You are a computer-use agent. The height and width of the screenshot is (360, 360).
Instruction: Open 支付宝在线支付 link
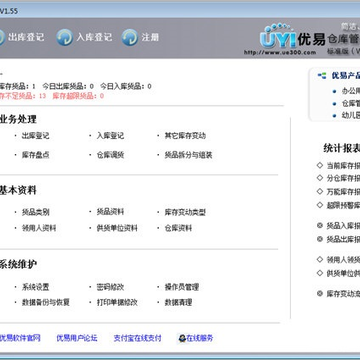pyautogui.click(x=137, y=338)
